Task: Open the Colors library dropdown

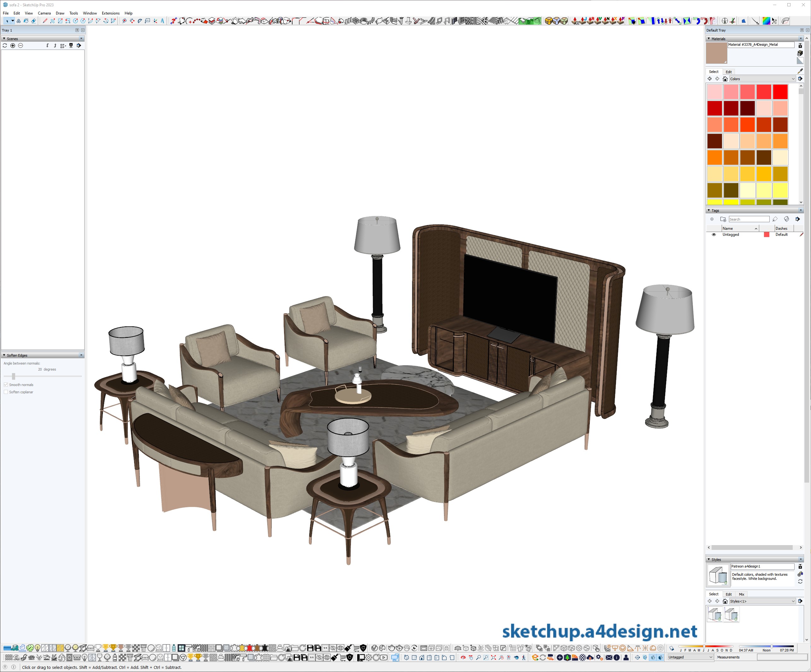Action: click(793, 79)
